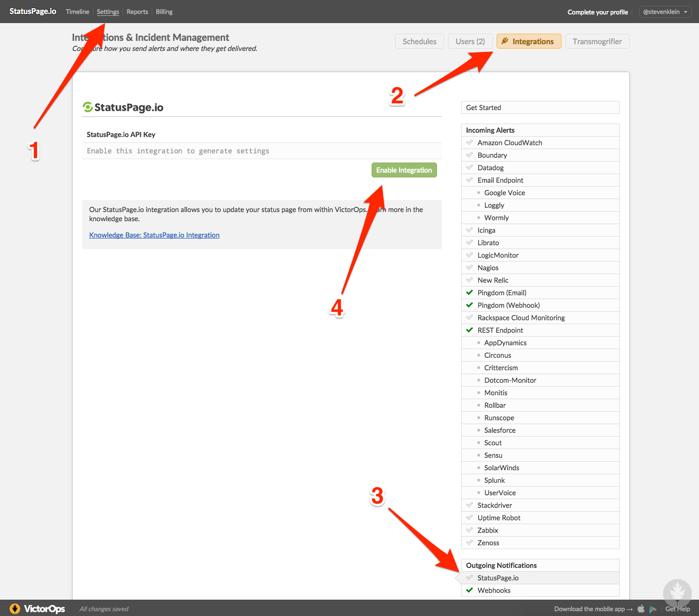Select Circonus sub-item
This screenshot has width=699, height=616.
point(540,355)
